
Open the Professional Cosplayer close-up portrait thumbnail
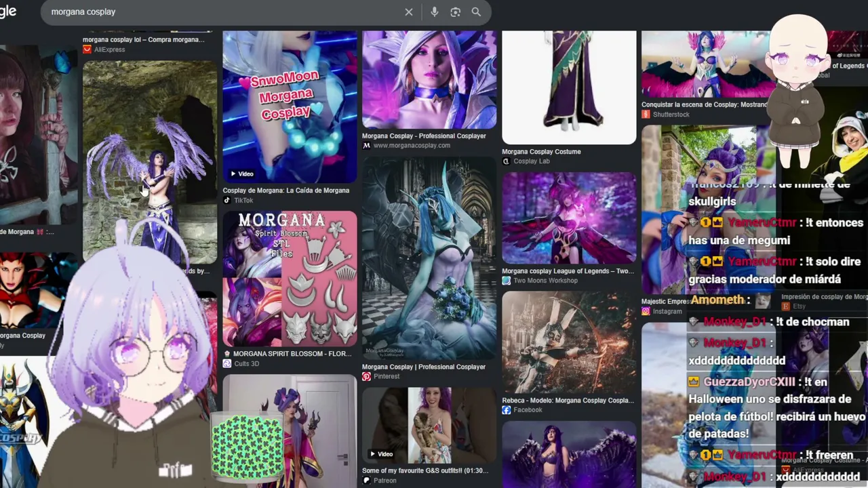(429, 80)
